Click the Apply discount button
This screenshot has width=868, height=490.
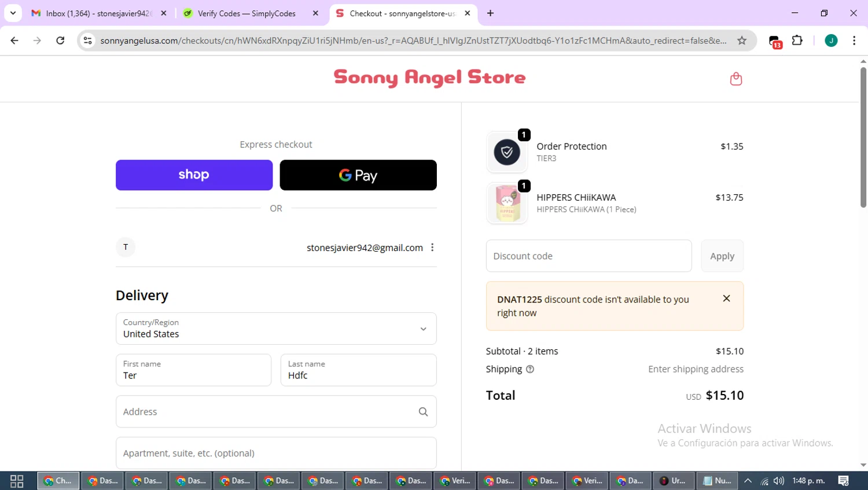point(722,256)
